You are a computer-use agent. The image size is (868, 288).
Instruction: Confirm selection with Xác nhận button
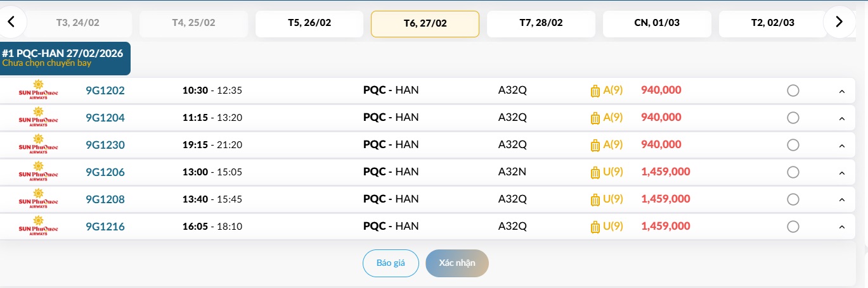click(457, 263)
